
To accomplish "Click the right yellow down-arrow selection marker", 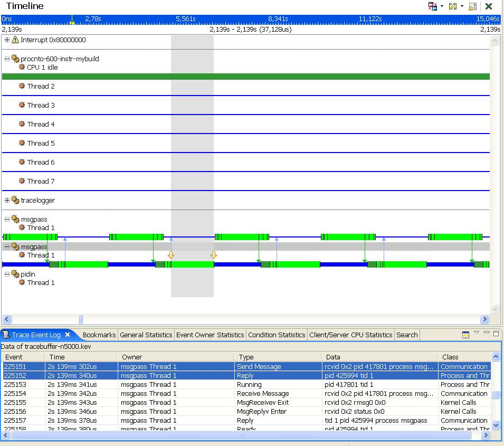I will 214,255.
